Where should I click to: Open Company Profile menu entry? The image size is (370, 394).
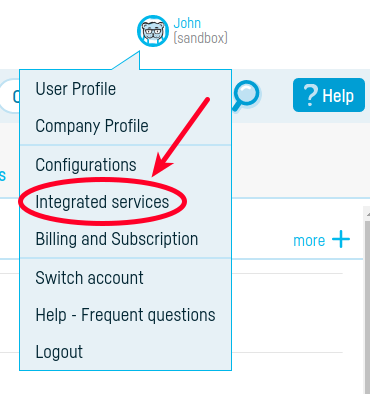pos(92,126)
